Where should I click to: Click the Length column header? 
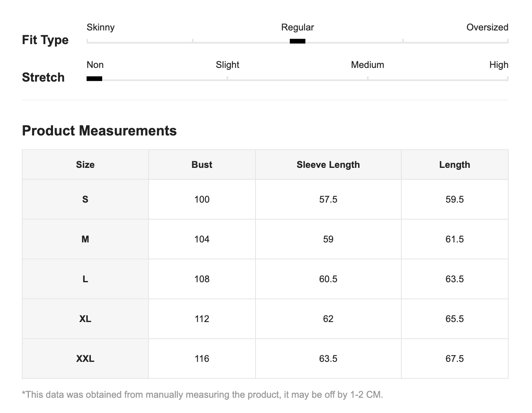tap(455, 165)
